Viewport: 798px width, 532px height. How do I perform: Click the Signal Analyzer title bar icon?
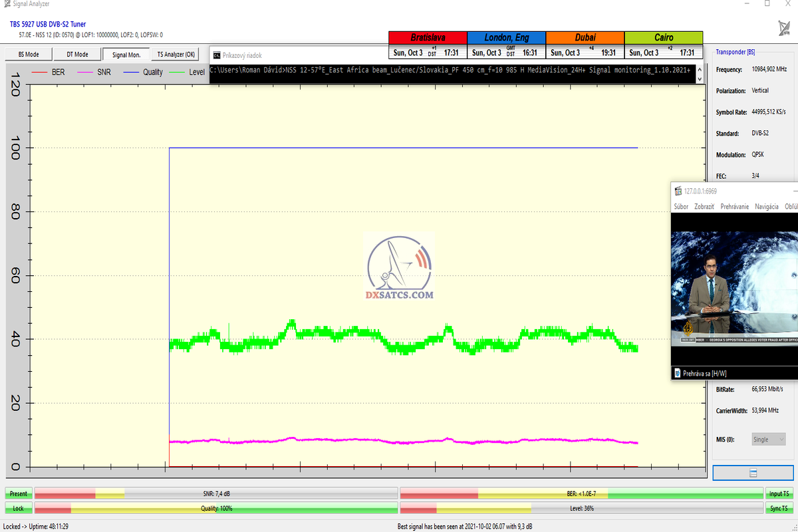[x=6, y=4]
